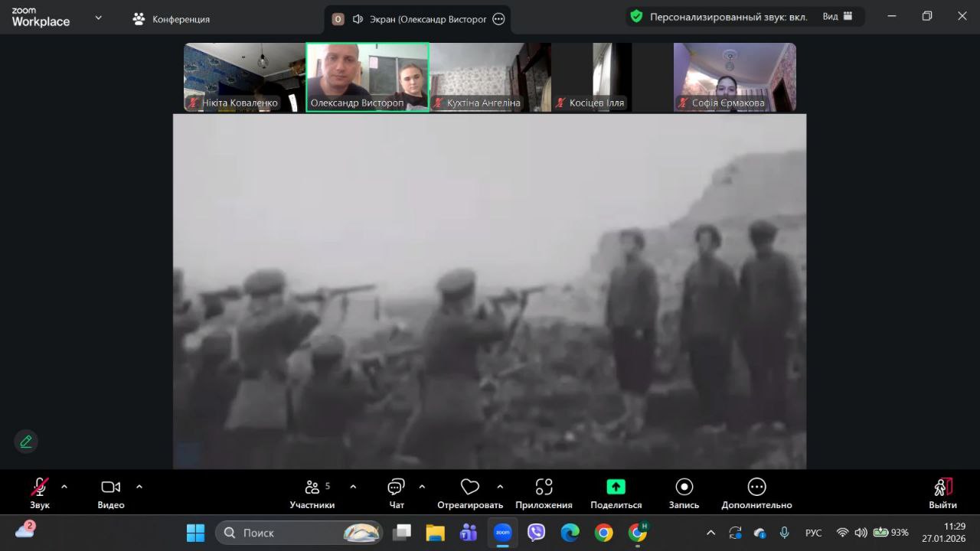Click the green Share screen icon

pos(616,487)
